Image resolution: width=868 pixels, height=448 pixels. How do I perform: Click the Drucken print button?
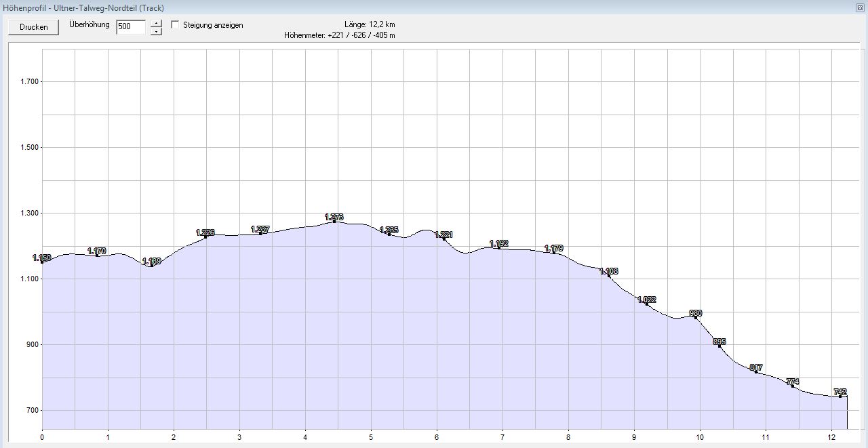point(34,27)
